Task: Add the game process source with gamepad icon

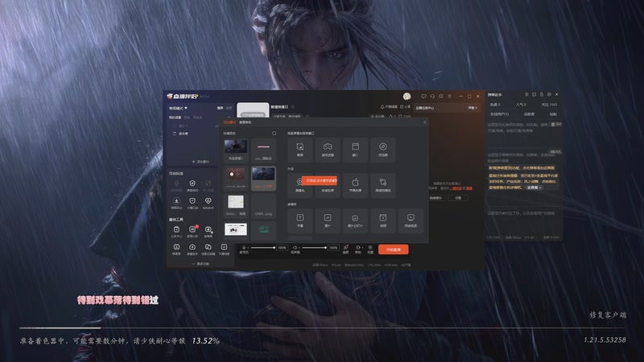Action: (x=328, y=150)
